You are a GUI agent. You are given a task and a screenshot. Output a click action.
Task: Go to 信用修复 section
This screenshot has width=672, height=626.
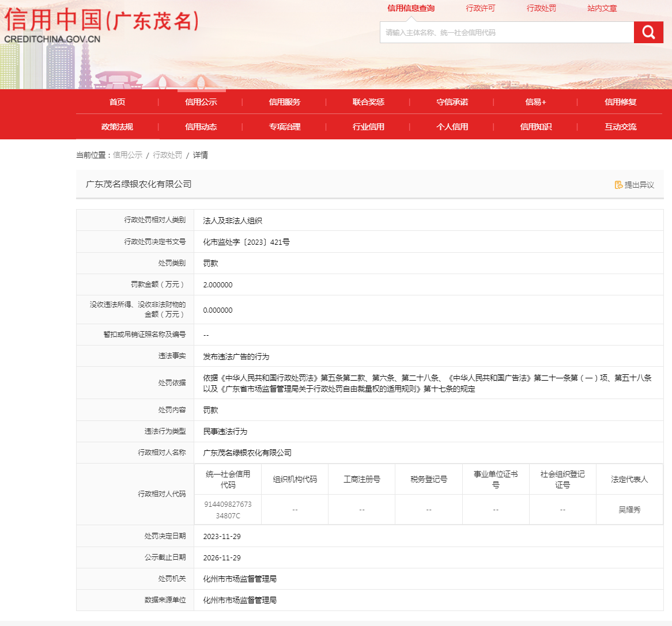click(620, 102)
